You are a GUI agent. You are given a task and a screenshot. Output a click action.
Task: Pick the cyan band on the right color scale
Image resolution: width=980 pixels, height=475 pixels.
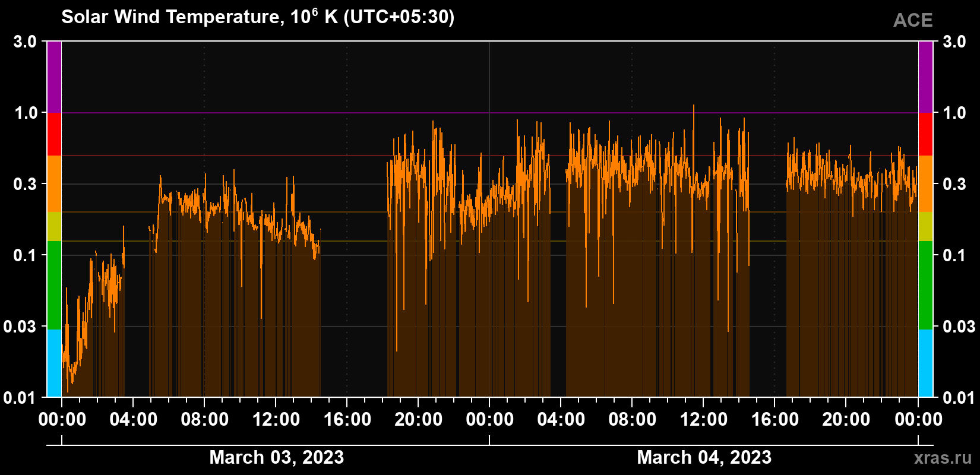(x=925, y=363)
